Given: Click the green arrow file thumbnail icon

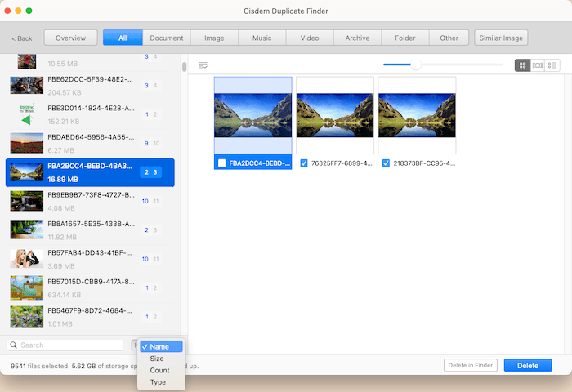Looking at the screenshot, I should (26, 114).
